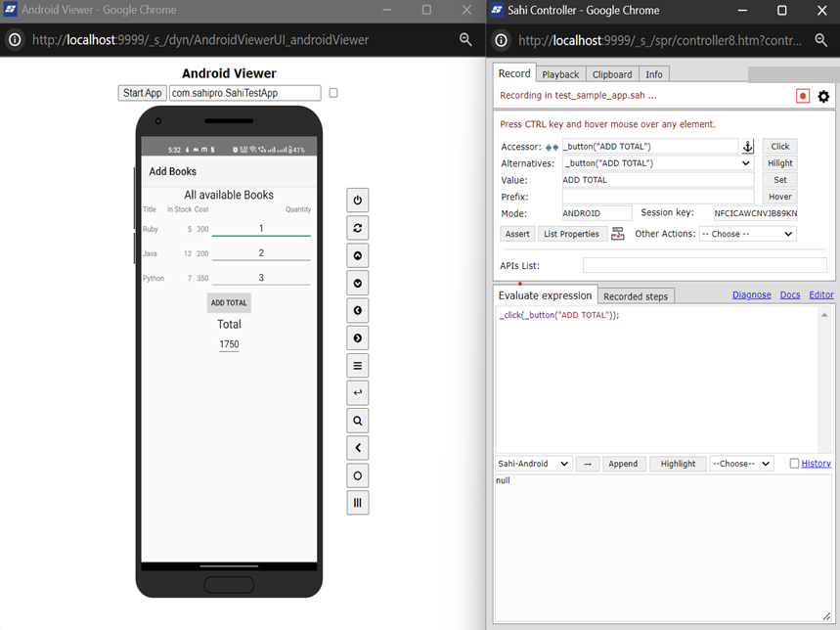
Task: Open the Sahi-Android mode dropdown
Action: pos(533,464)
